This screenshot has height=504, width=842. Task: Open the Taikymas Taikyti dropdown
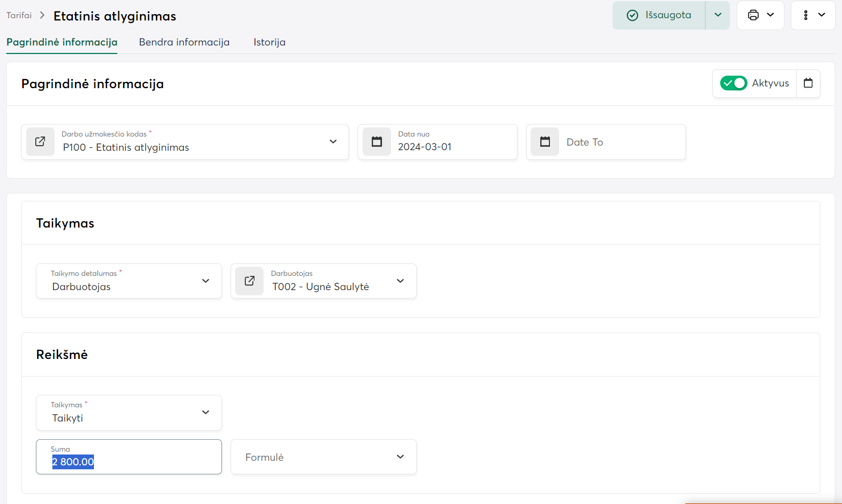click(206, 412)
